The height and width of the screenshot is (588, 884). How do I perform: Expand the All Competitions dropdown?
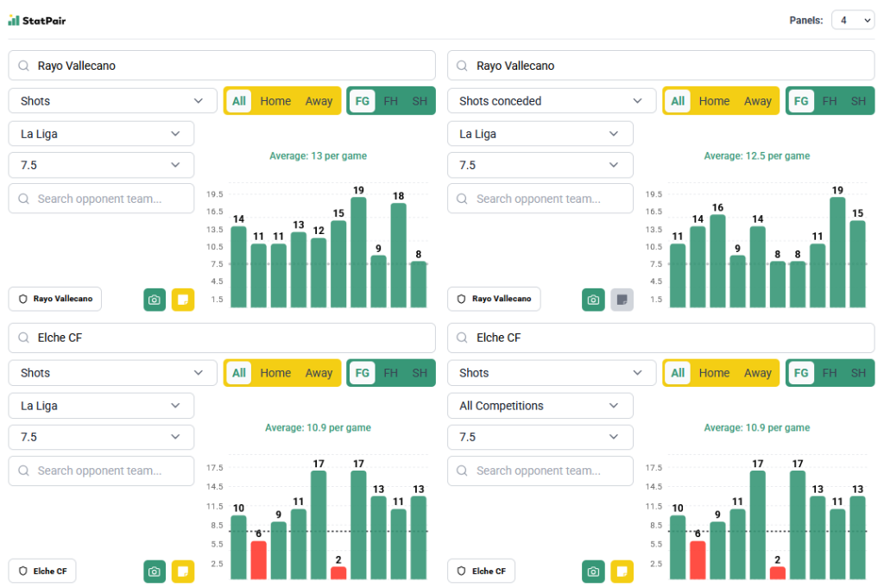pyautogui.click(x=540, y=406)
